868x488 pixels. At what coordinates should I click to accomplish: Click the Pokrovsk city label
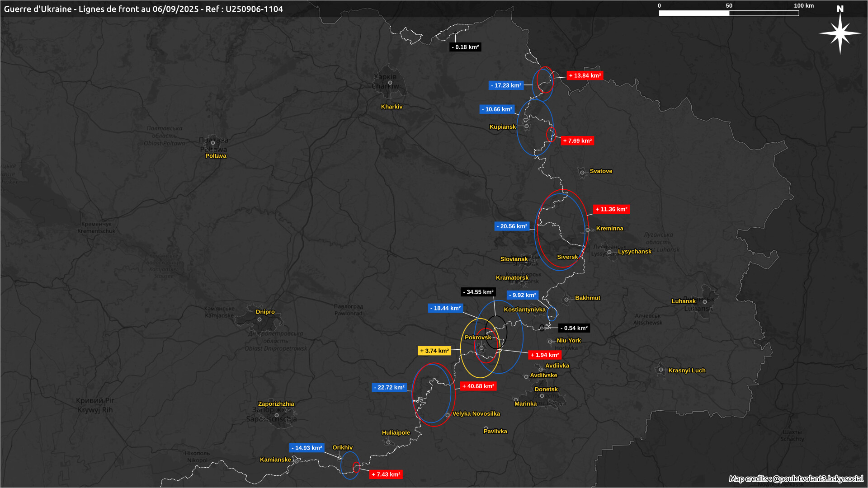point(478,338)
